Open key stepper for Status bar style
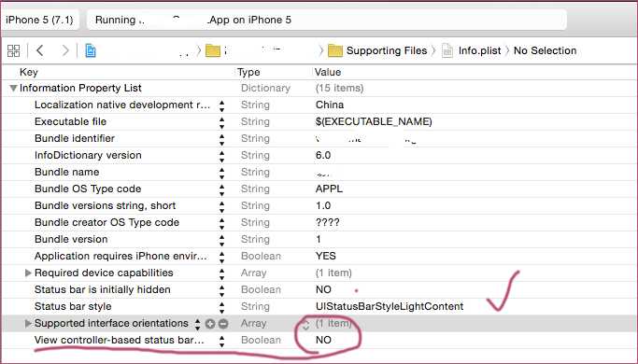The image size is (638, 364). coord(221,307)
